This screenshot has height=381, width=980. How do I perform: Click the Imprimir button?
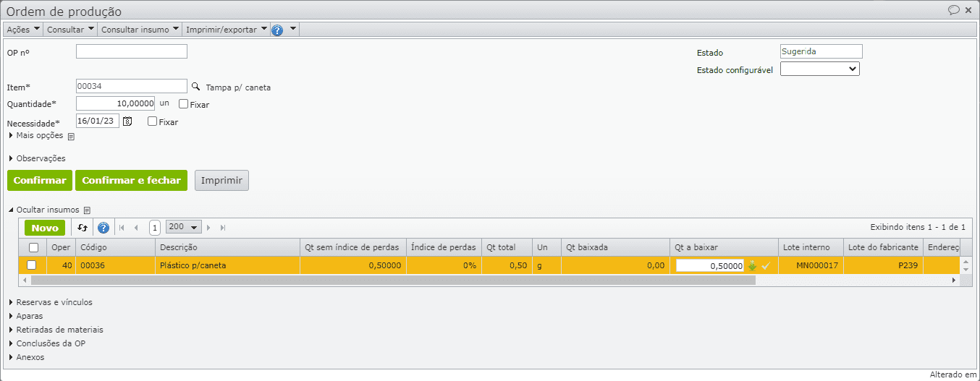[221, 180]
